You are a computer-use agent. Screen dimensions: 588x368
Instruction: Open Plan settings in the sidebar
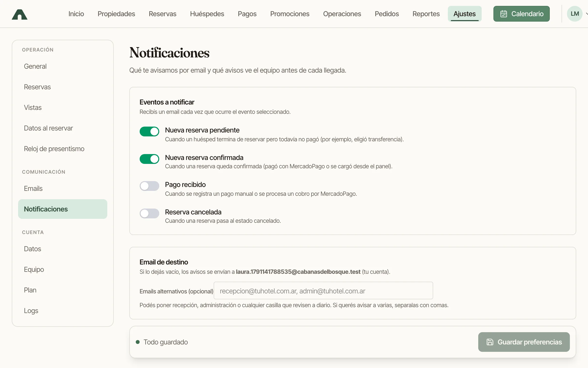[x=63, y=290]
